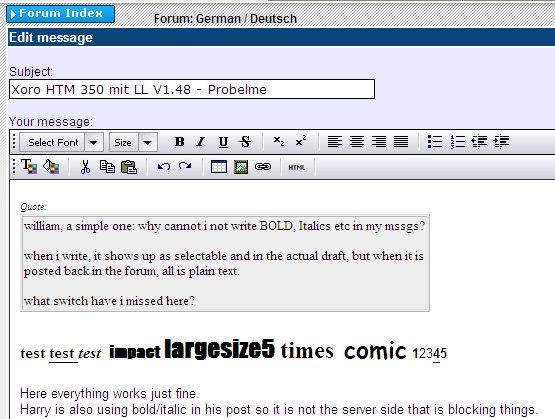This screenshot has width=555, height=419.
Task: Open the Size dropdown arrow
Action: click(x=148, y=143)
